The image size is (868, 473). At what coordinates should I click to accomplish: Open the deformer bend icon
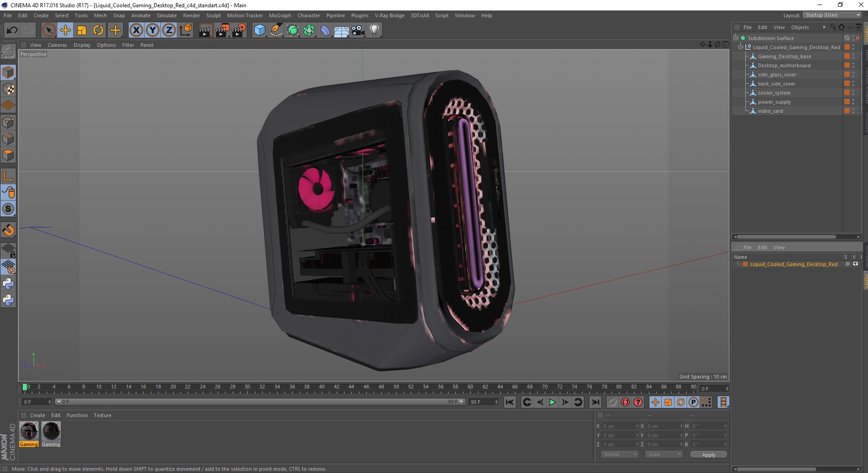[x=325, y=30]
